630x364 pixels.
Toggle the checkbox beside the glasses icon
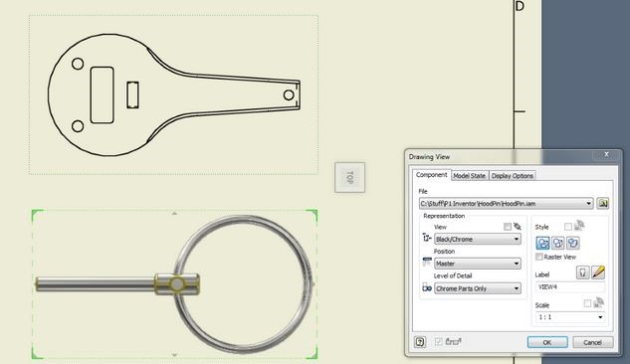438,341
